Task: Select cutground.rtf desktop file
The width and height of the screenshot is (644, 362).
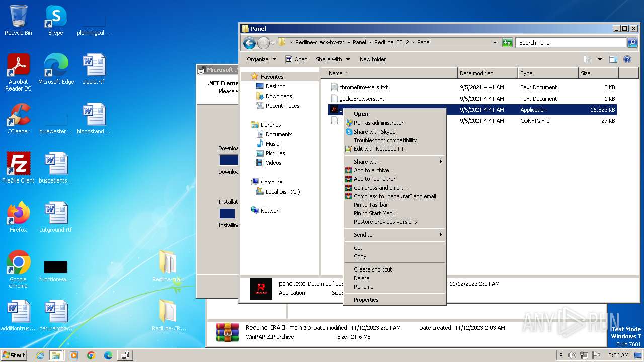Action: pos(56,217)
